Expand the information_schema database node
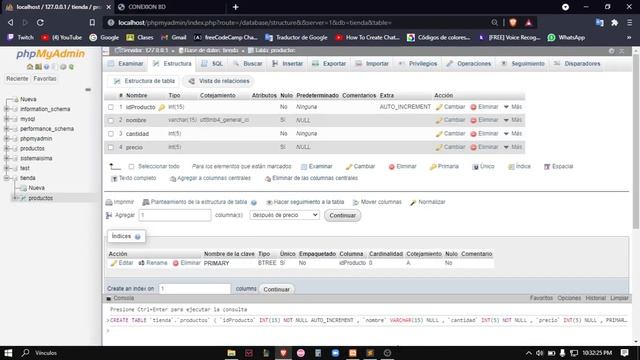Screen dimensions: 640x360 coord(6,109)
